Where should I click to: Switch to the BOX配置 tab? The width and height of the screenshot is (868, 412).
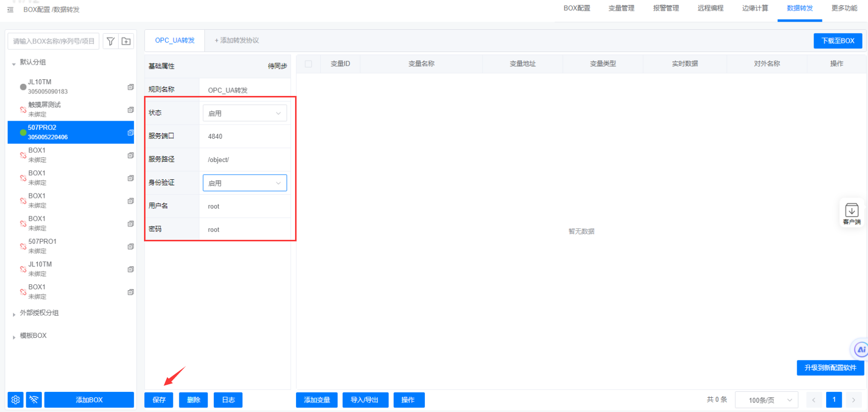pyautogui.click(x=576, y=9)
